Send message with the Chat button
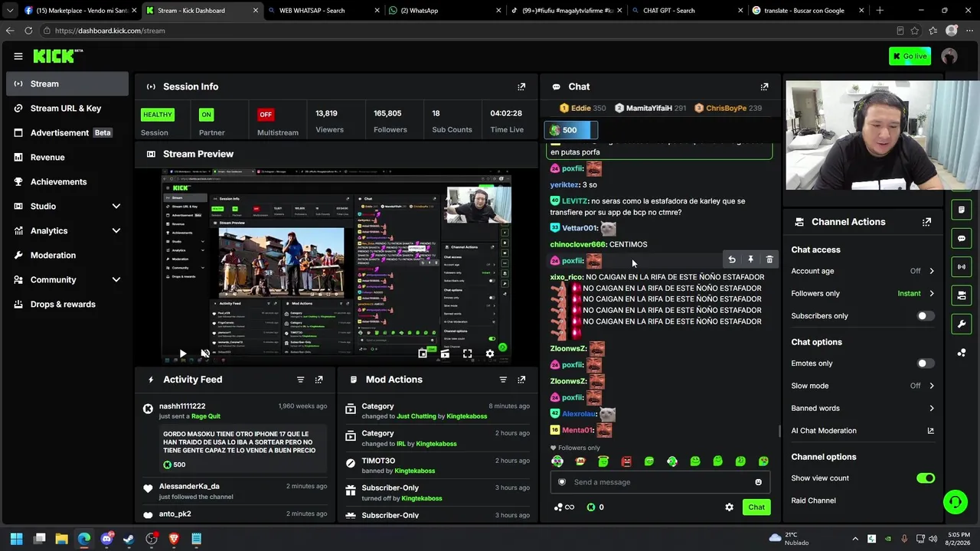The image size is (980, 551). [x=756, y=507]
